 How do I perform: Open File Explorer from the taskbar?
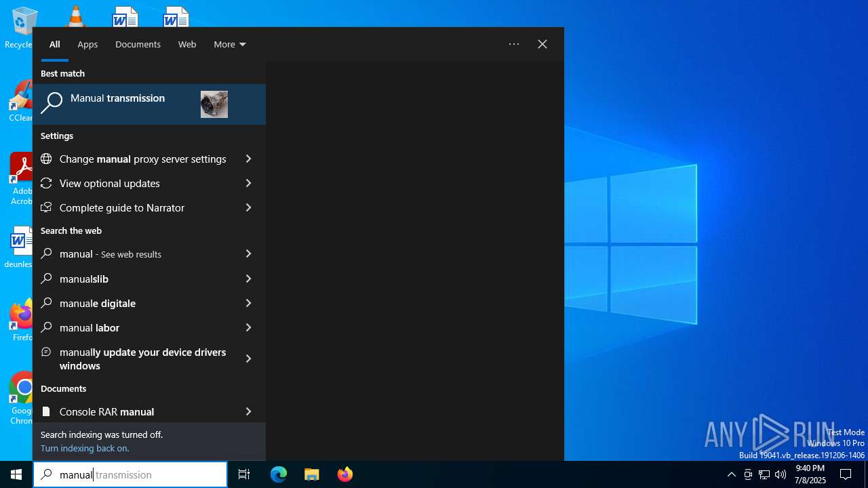coord(312,474)
